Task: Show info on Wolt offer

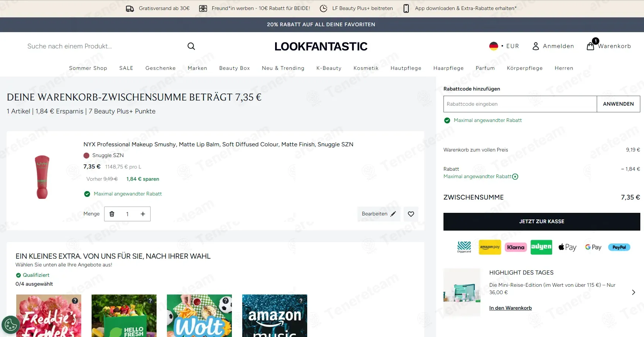Action: [226, 301]
